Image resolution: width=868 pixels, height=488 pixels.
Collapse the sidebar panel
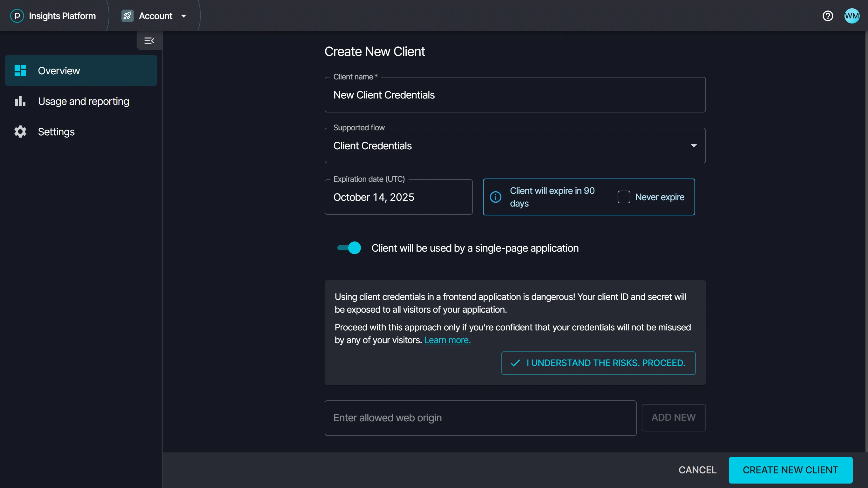coord(149,41)
